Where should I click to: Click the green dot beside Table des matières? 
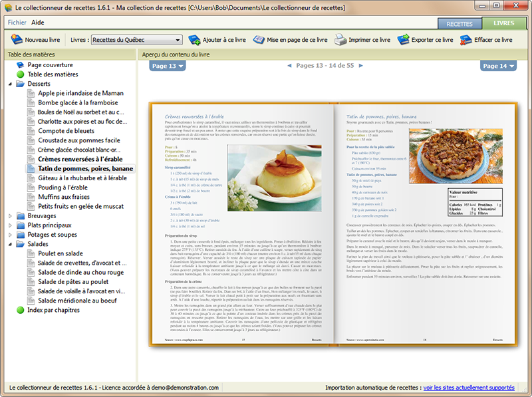click(x=21, y=74)
